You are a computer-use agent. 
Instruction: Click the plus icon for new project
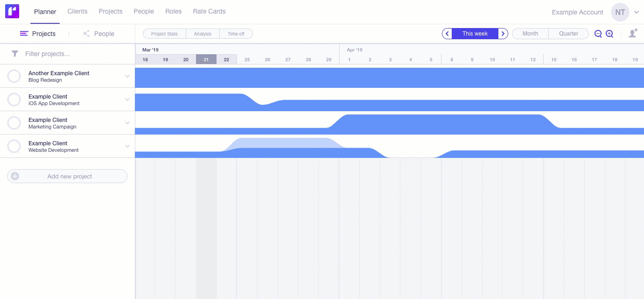15,176
